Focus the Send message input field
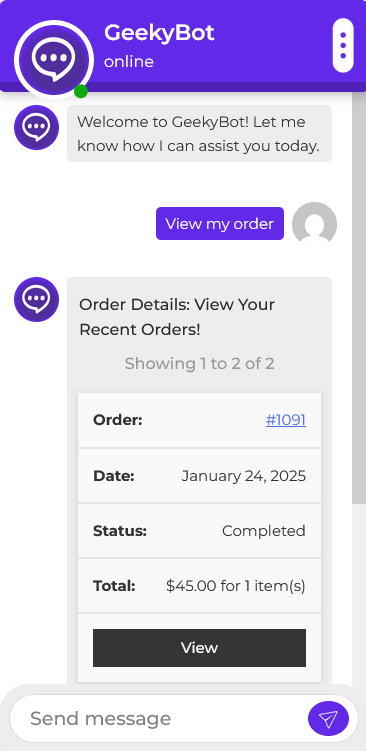The height and width of the screenshot is (751, 366). [x=158, y=718]
